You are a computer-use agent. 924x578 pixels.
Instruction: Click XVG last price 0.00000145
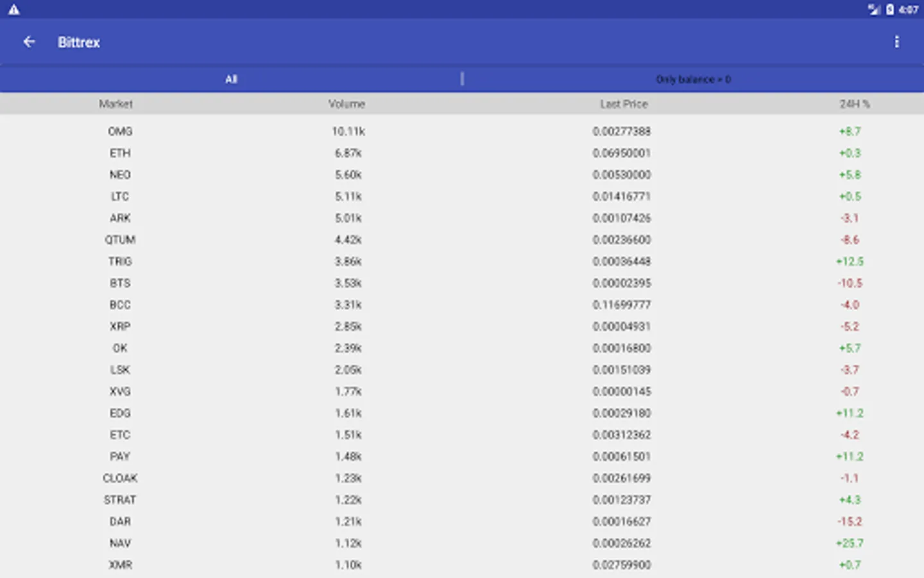click(622, 391)
